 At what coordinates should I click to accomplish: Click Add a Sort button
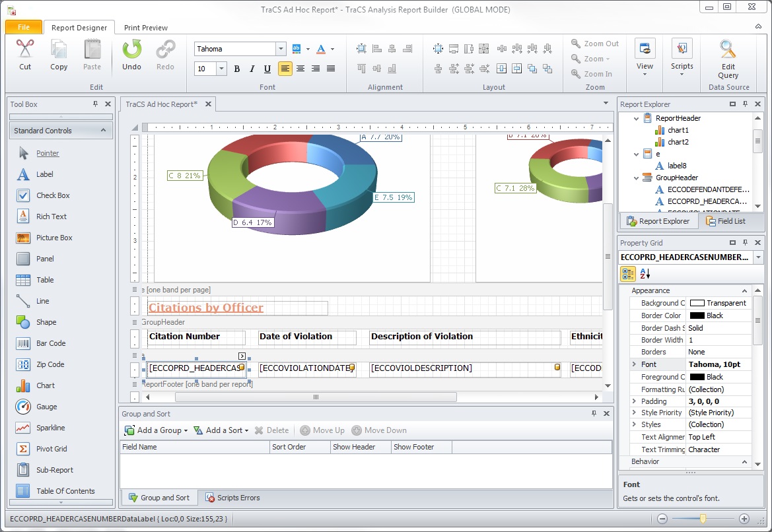[x=221, y=430]
